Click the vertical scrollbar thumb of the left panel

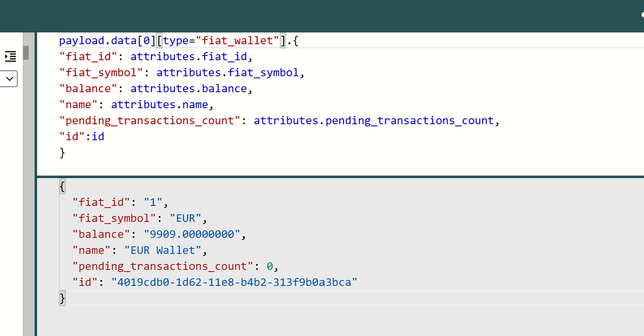26,53
